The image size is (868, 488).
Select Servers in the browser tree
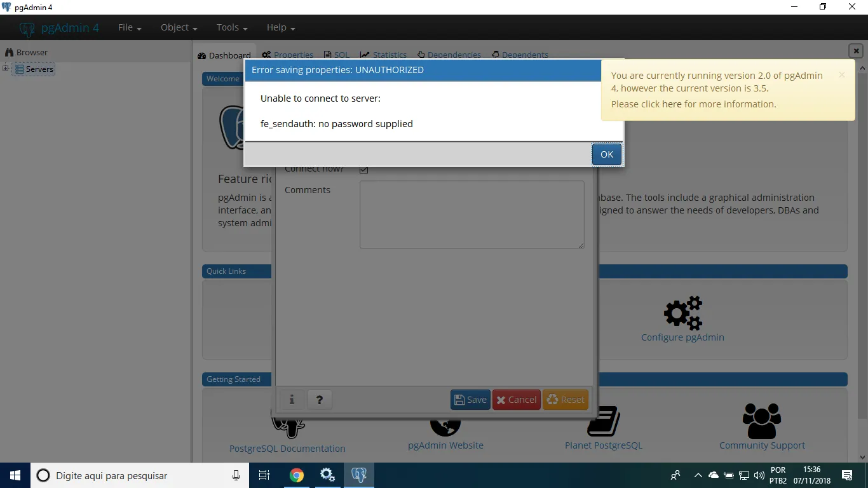pyautogui.click(x=39, y=69)
